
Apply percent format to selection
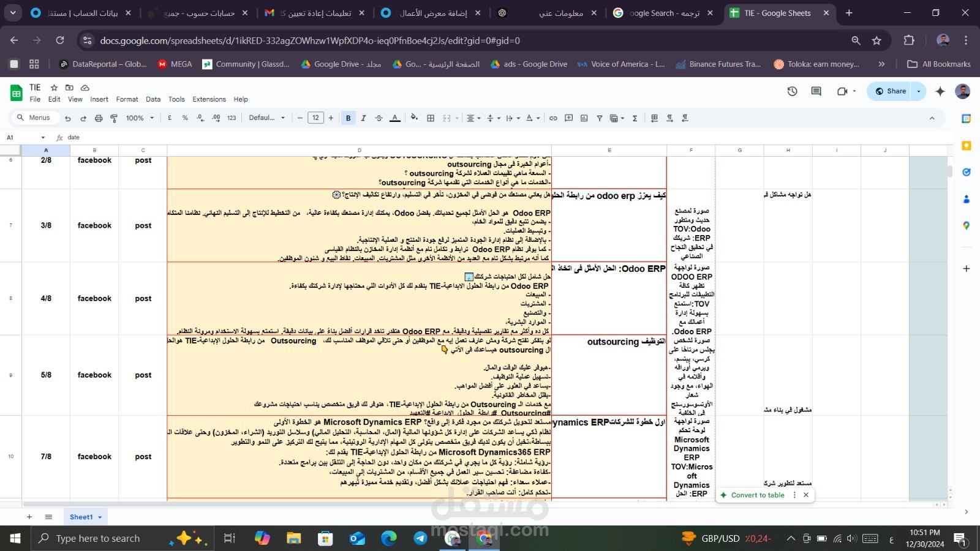[185, 118]
